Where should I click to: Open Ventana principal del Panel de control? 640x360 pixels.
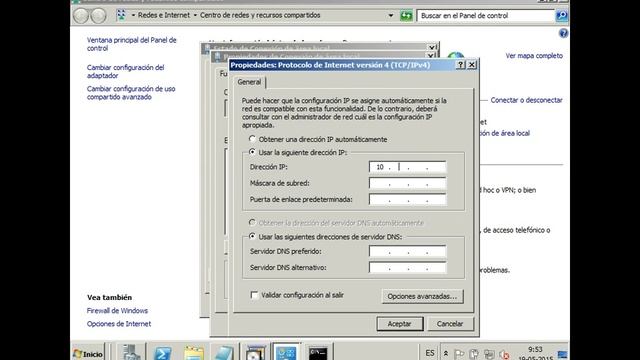(x=131, y=44)
